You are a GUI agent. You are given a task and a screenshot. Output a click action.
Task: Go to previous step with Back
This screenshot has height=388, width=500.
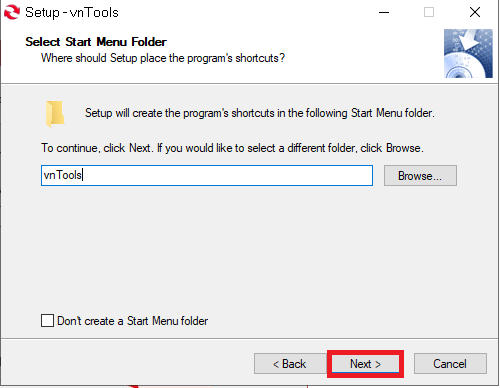pos(290,364)
